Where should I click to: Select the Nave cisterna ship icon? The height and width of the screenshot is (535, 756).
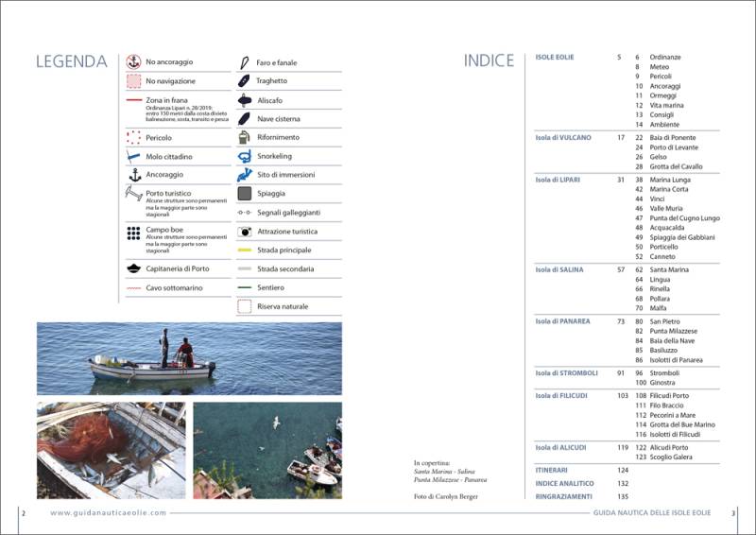(244, 119)
